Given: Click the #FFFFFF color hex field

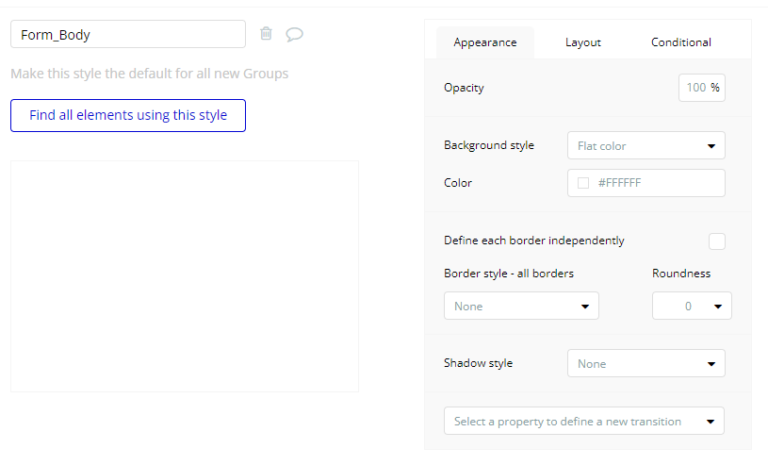Looking at the screenshot, I should pos(655,183).
